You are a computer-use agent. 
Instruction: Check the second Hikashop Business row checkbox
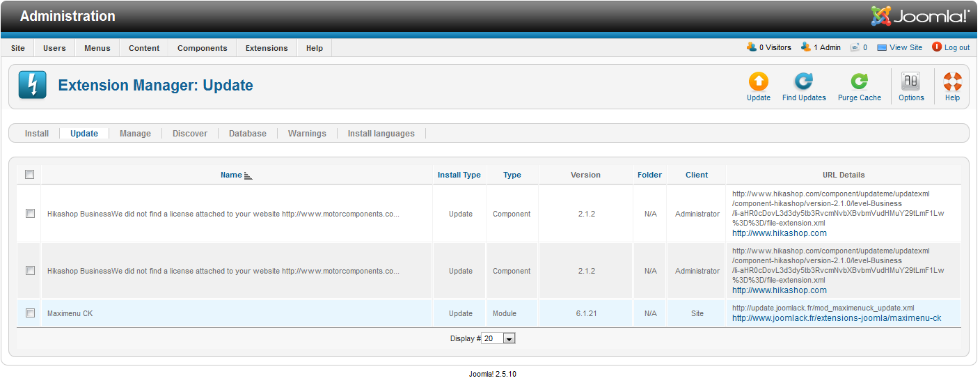30,271
